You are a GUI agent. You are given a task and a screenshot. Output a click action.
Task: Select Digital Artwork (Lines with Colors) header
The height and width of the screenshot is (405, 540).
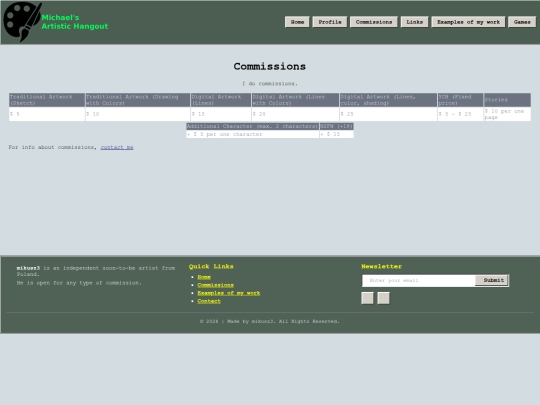(295, 100)
